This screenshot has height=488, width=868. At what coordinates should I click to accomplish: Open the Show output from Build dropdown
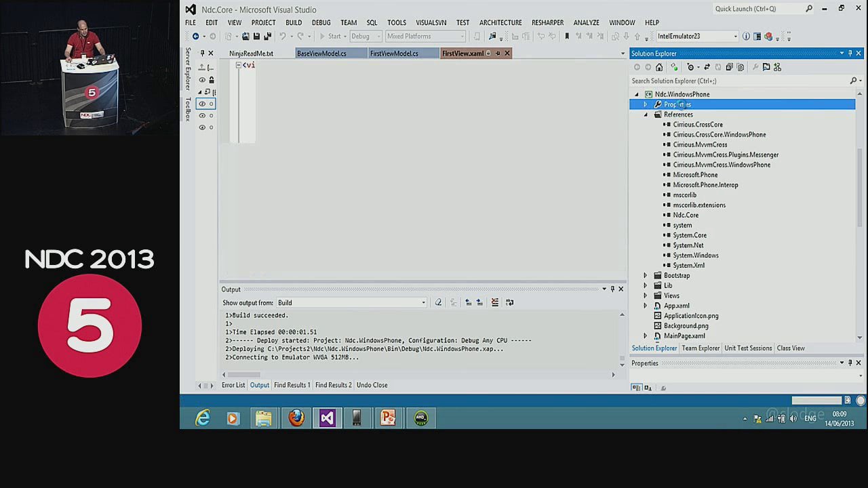(x=351, y=302)
